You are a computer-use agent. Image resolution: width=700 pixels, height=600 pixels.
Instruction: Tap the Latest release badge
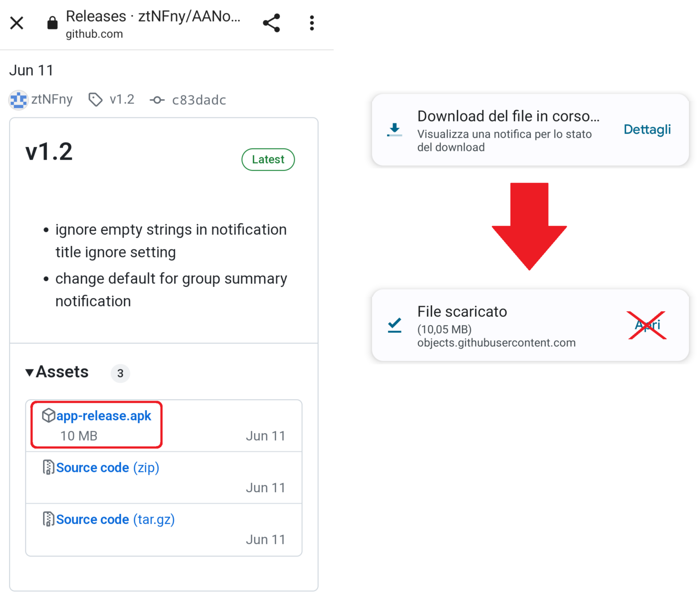268,159
